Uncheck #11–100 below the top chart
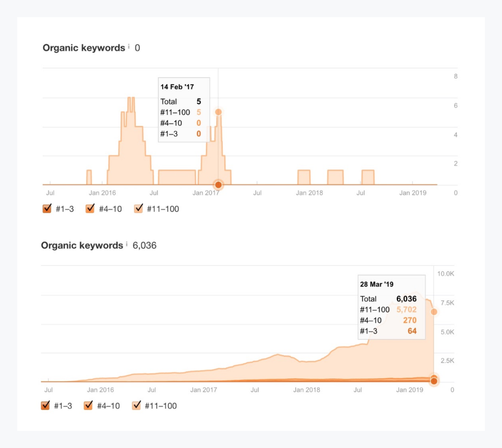 click(139, 208)
